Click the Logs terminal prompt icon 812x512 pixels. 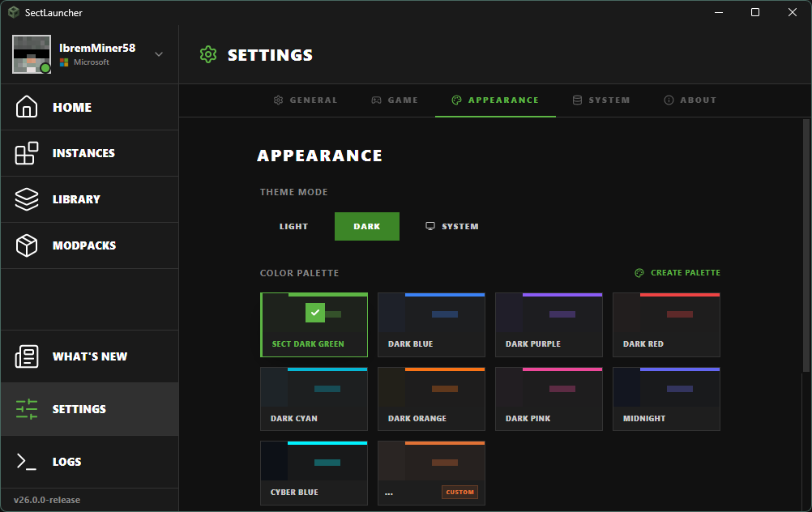click(x=27, y=462)
